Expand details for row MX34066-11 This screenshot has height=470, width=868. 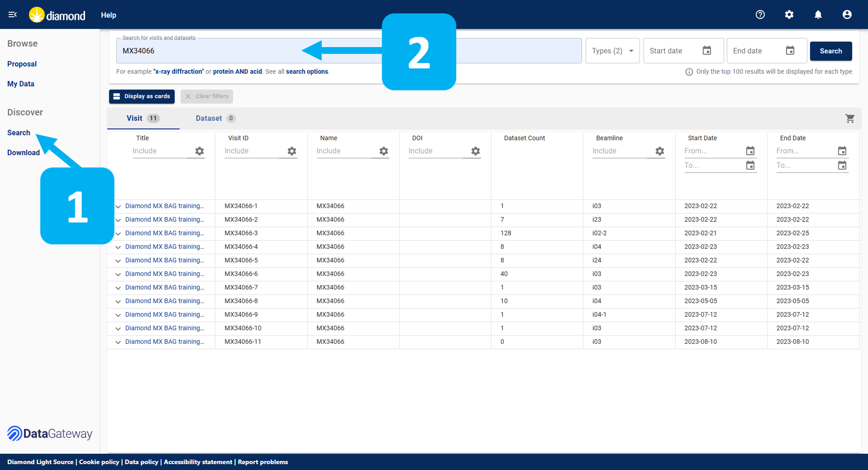point(118,342)
